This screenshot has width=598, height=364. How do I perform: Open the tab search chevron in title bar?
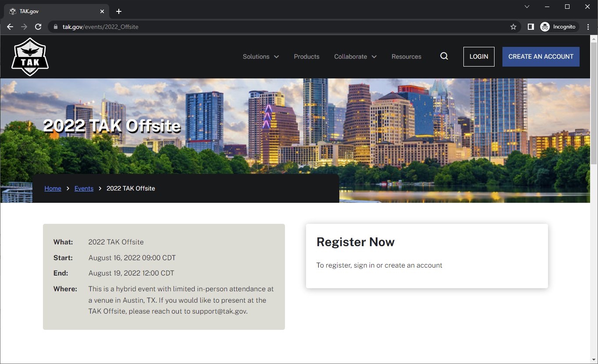527,7
